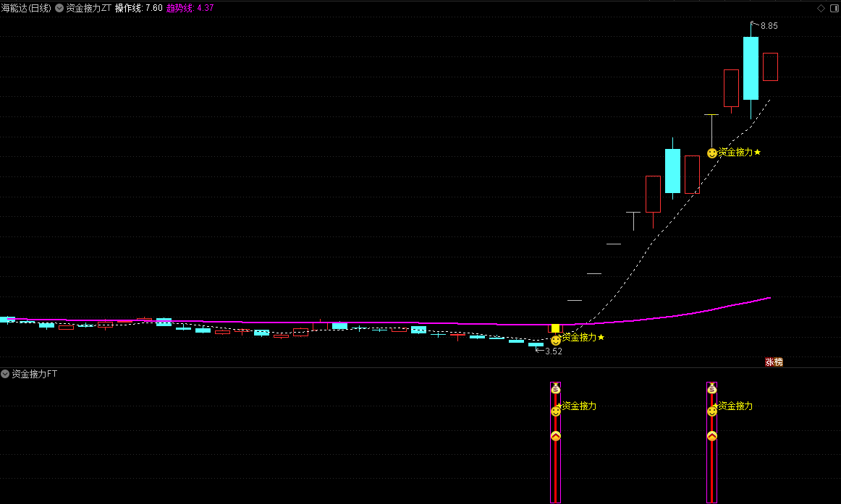Click 资金接力 label on first lower signal bar

(579, 406)
